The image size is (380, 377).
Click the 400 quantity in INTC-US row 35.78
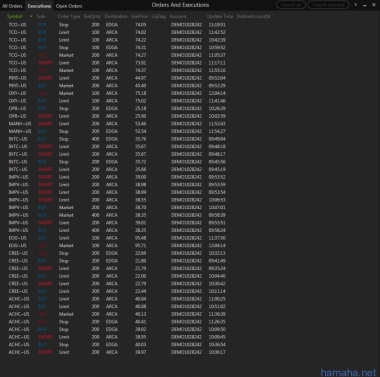95,139
